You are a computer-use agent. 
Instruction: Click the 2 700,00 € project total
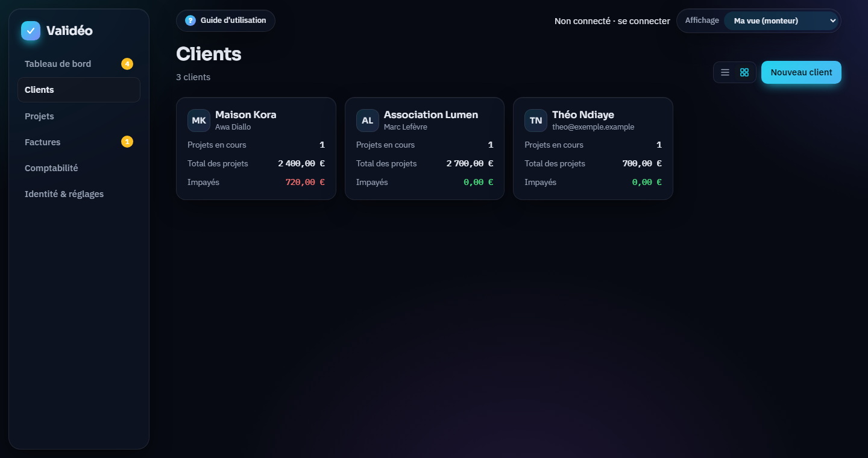pyautogui.click(x=470, y=163)
